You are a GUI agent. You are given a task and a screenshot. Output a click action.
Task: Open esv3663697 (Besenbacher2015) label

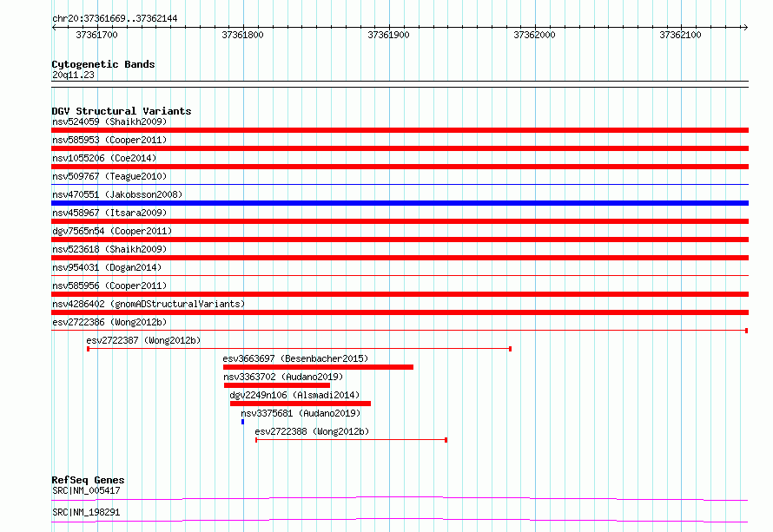point(295,358)
